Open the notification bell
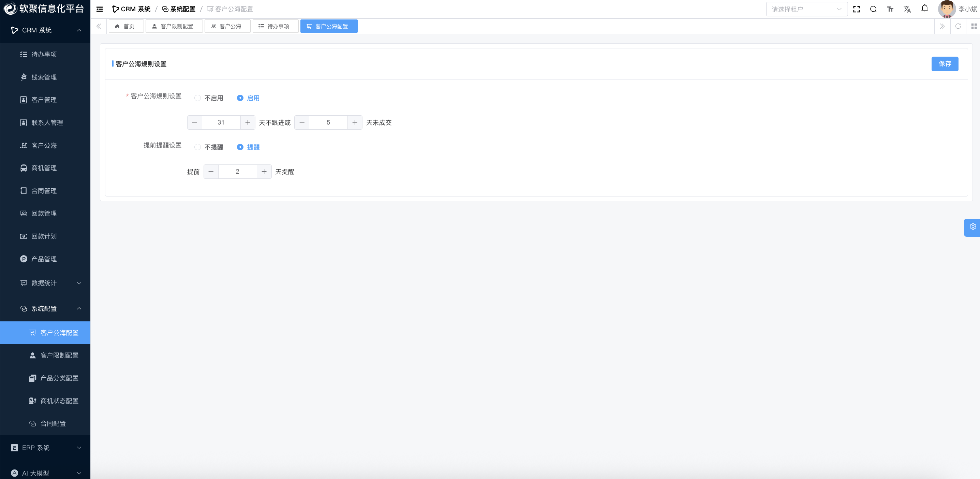This screenshot has width=980, height=479. click(x=924, y=9)
